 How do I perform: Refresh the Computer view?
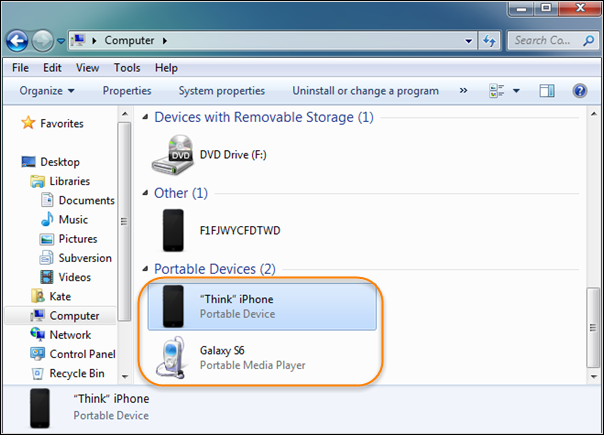[489, 40]
